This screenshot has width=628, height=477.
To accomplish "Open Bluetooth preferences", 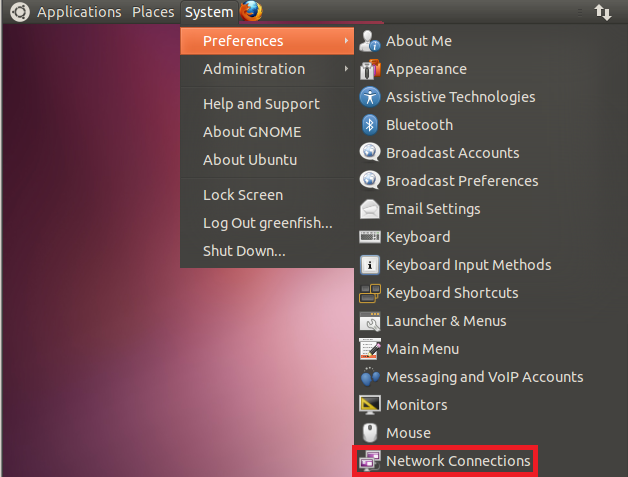I will 491,125.
